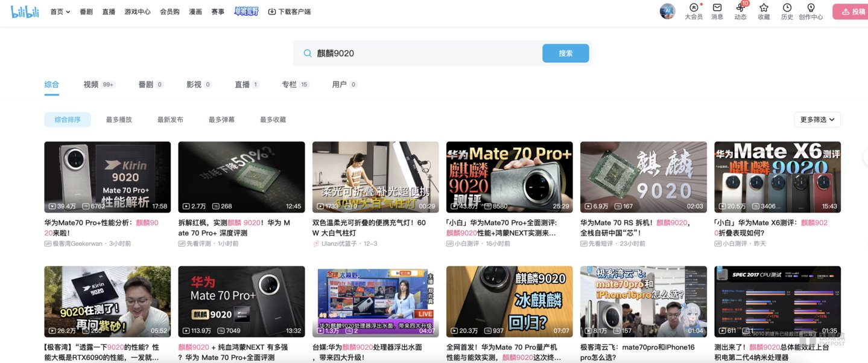Open the 大会员 membership icon
The image size is (868, 363).
click(x=693, y=8)
